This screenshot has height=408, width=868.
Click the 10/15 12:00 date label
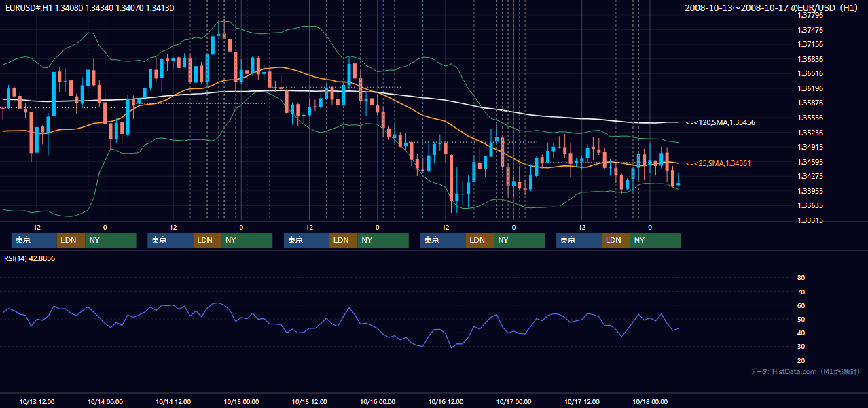pyautogui.click(x=309, y=401)
